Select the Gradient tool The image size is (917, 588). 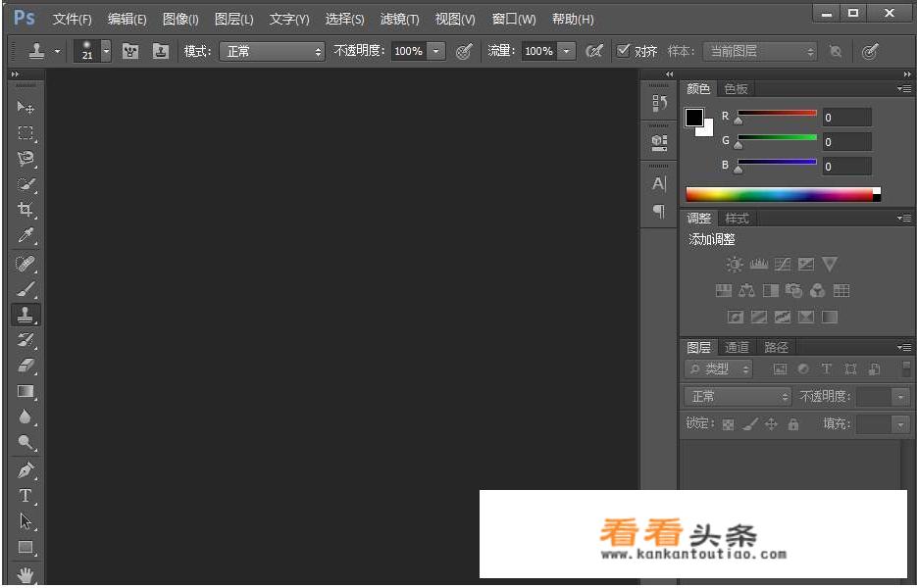tap(25, 391)
